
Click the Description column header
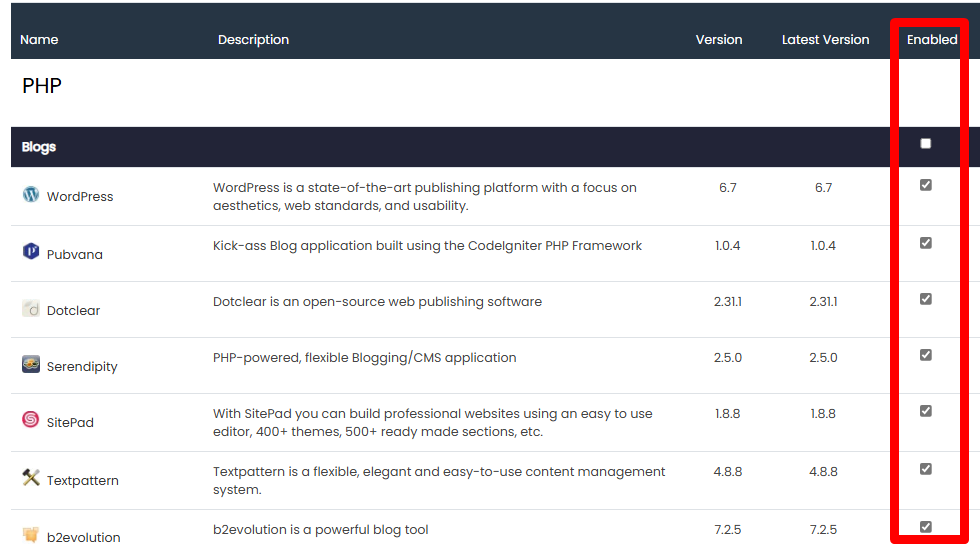point(253,39)
